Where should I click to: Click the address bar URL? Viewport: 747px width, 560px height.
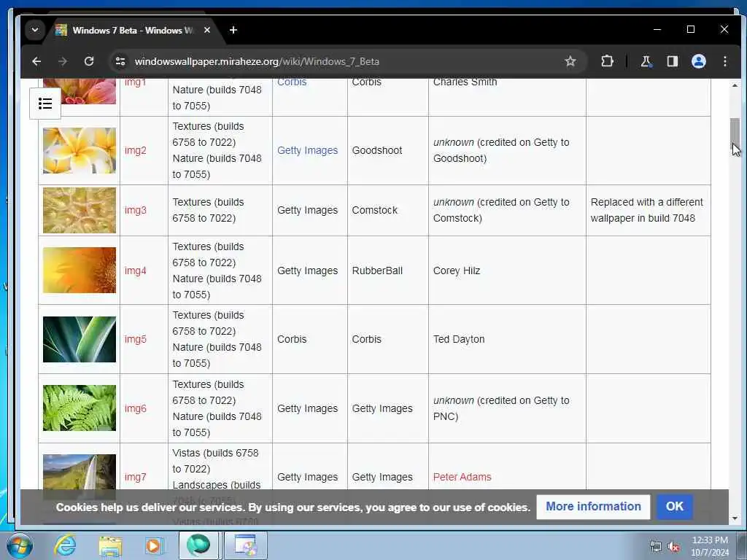[257, 61]
